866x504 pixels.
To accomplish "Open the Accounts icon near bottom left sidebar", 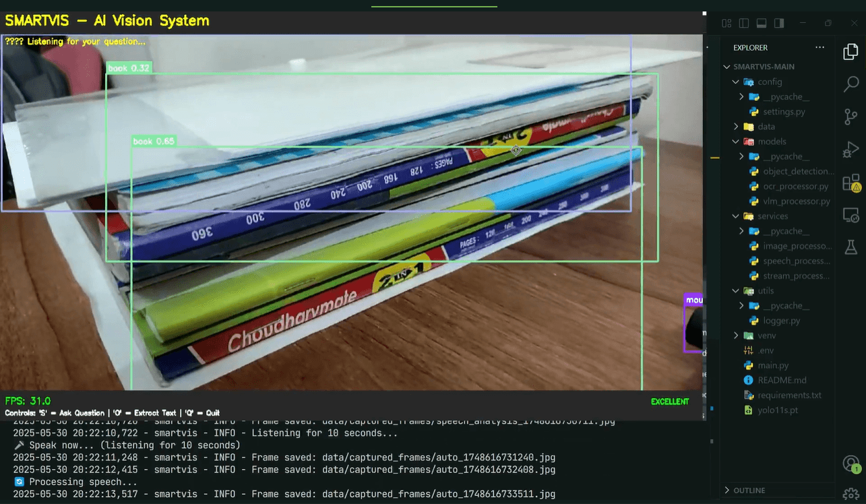I will click(850, 463).
